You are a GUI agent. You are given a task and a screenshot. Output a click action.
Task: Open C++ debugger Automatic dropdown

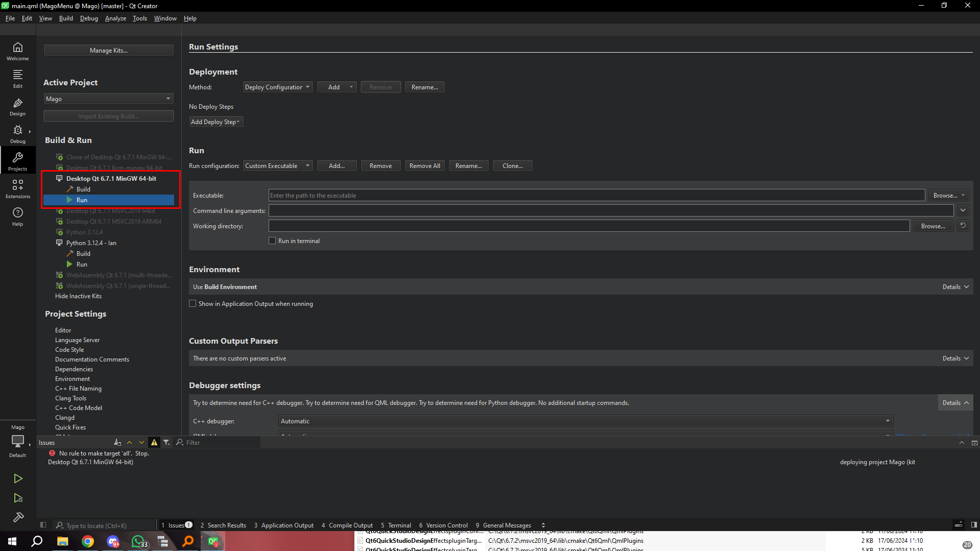(x=586, y=421)
